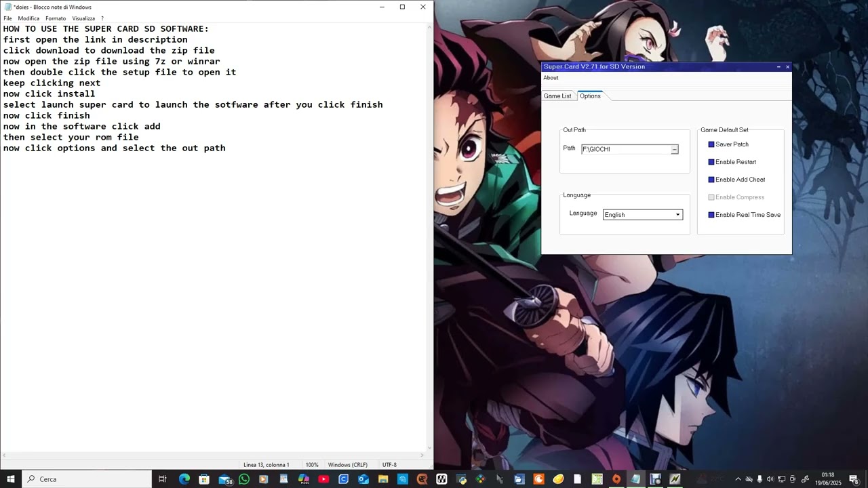Open the clock and date flyout

(x=828, y=479)
